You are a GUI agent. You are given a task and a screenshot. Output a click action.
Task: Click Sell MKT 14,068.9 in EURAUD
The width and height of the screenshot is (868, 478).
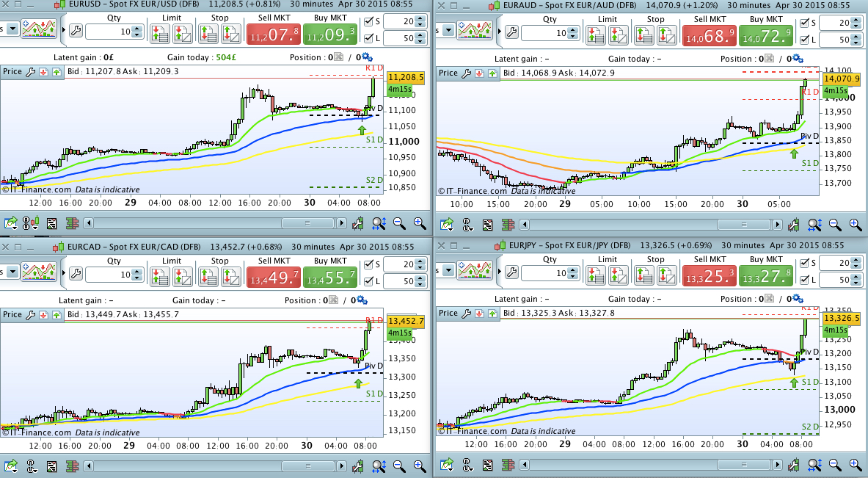tap(710, 36)
